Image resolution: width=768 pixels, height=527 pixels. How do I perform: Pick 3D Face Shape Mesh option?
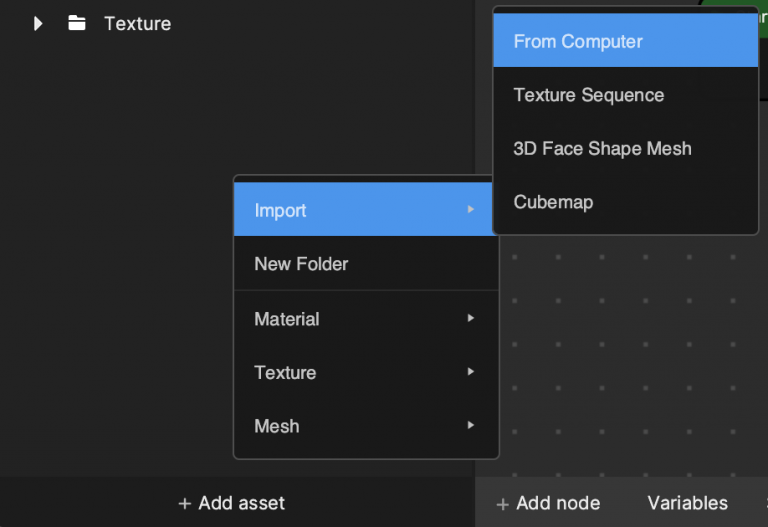click(625, 148)
